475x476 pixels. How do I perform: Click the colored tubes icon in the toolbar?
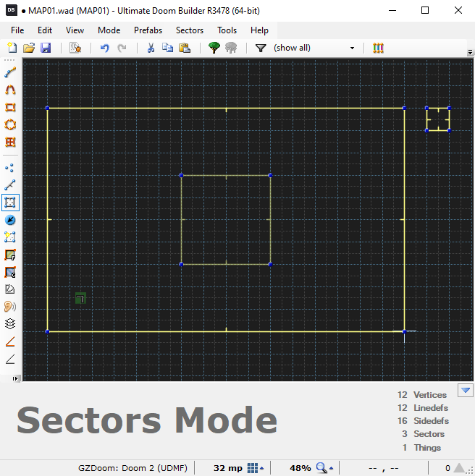378,48
